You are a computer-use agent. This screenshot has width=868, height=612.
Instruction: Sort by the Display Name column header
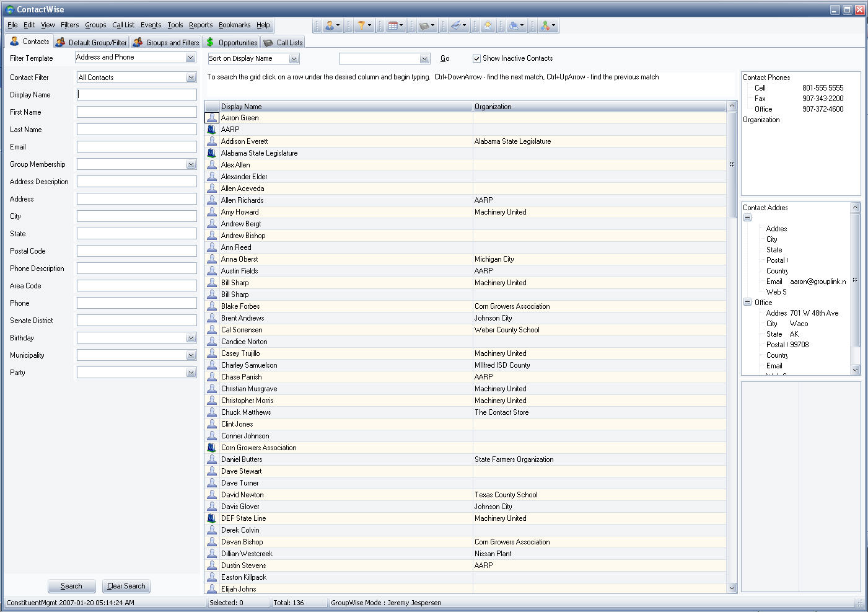pyautogui.click(x=346, y=107)
